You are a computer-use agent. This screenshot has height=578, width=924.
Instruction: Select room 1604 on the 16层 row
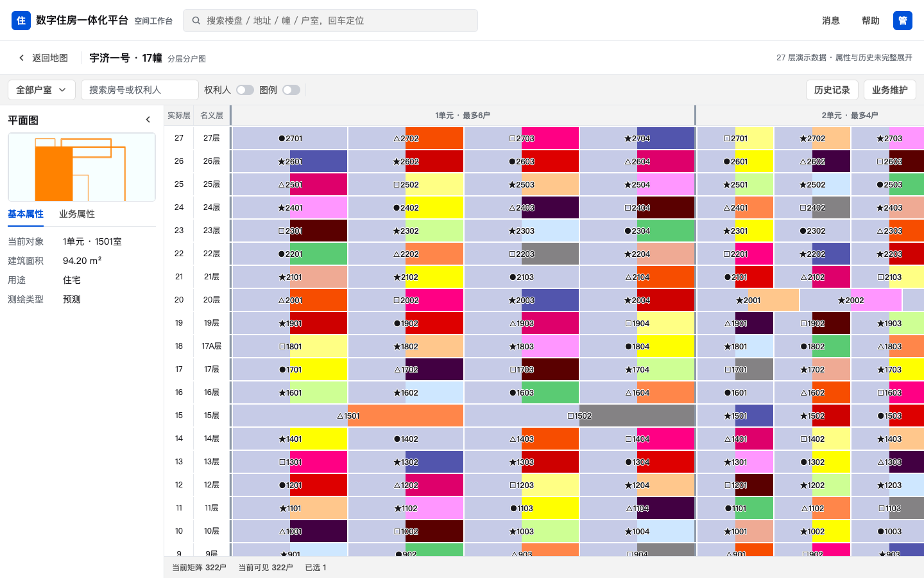point(637,392)
